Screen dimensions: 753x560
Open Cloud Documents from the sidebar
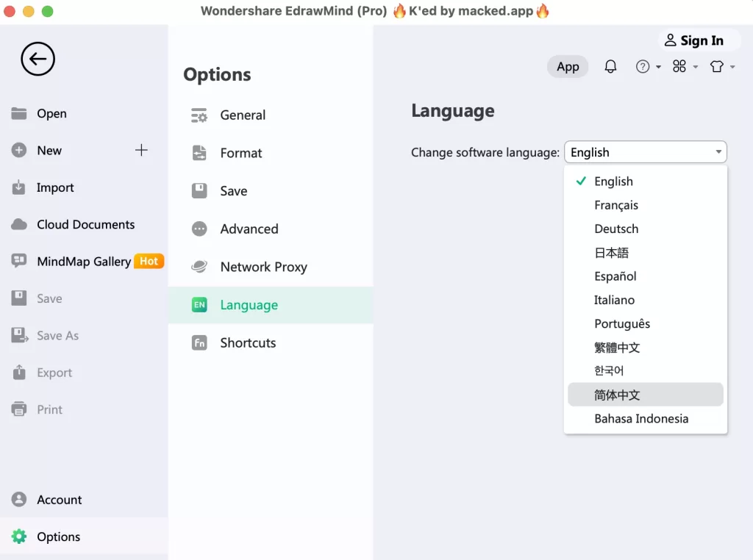click(x=85, y=224)
